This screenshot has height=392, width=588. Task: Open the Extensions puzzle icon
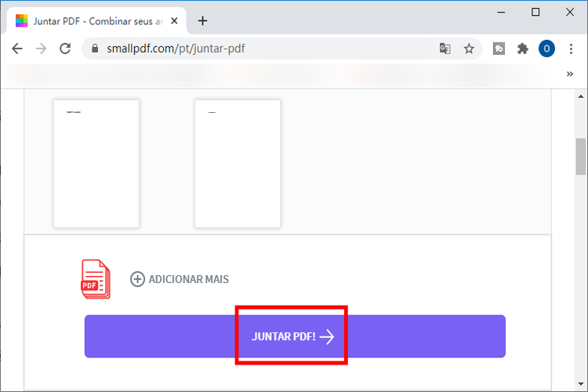(522, 49)
